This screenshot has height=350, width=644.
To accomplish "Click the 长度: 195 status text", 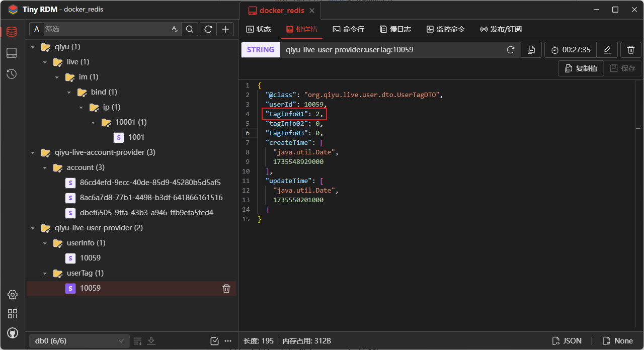I will (x=259, y=341).
